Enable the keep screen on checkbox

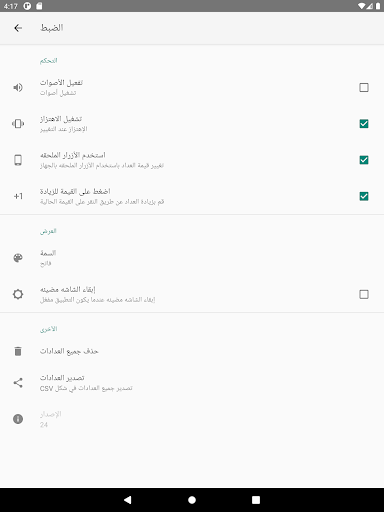[364, 294]
